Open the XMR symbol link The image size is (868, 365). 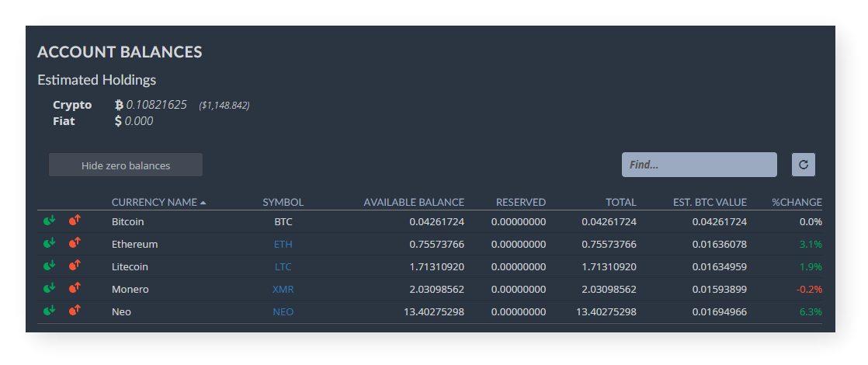(x=283, y=289)
